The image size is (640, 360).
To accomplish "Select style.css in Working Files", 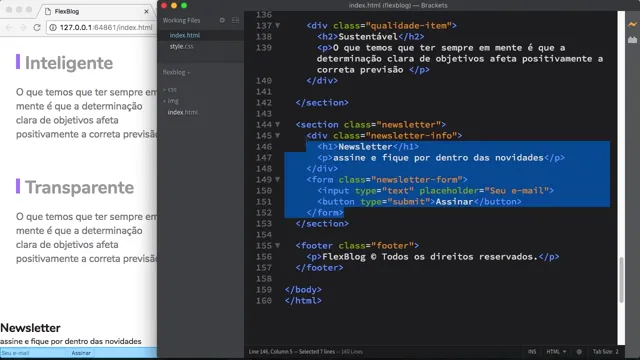I will pyautogui.click(x=182, y=47).
